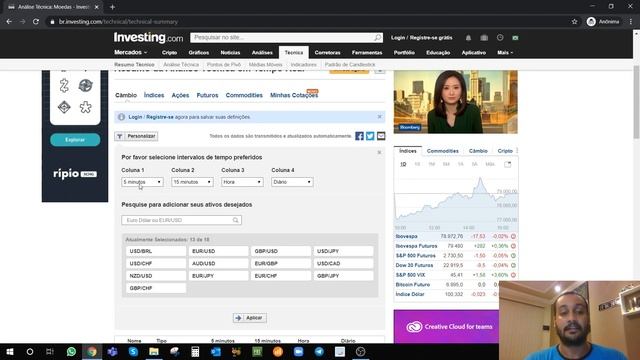Screen dimensions: 640x360
Task: Click the Explorar button in left ad
Action: (75, 140)
